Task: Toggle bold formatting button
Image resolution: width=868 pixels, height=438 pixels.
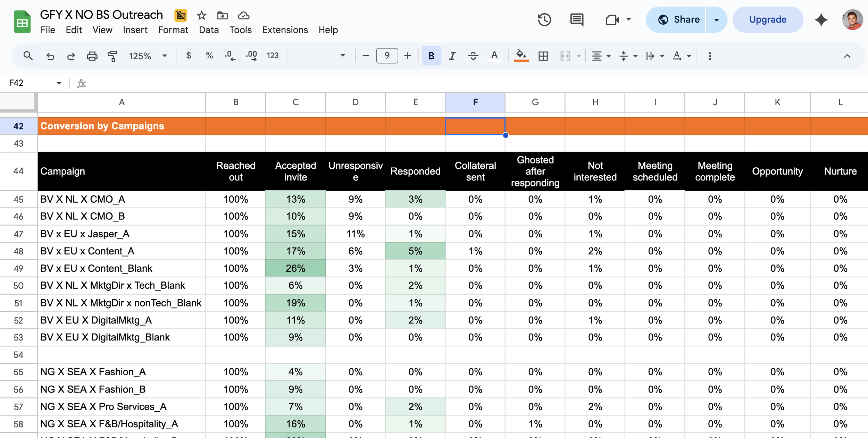Action: [x=431, y=56]
